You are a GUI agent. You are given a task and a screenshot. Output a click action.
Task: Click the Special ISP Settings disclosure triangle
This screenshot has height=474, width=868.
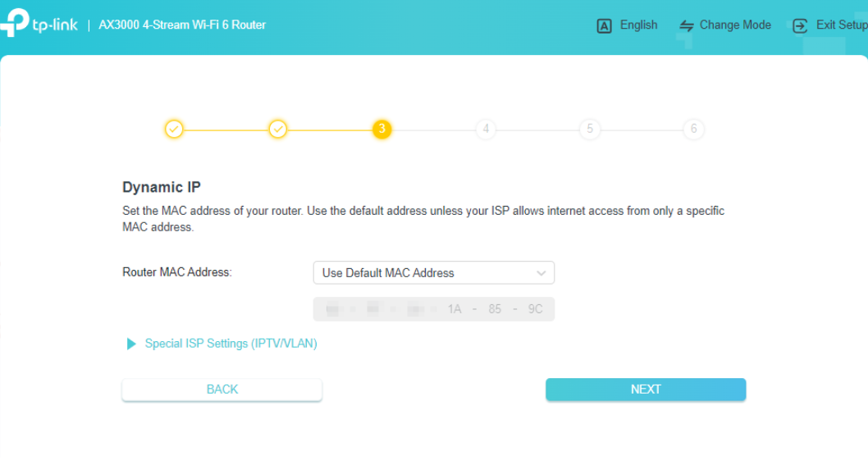pos(131,344)
